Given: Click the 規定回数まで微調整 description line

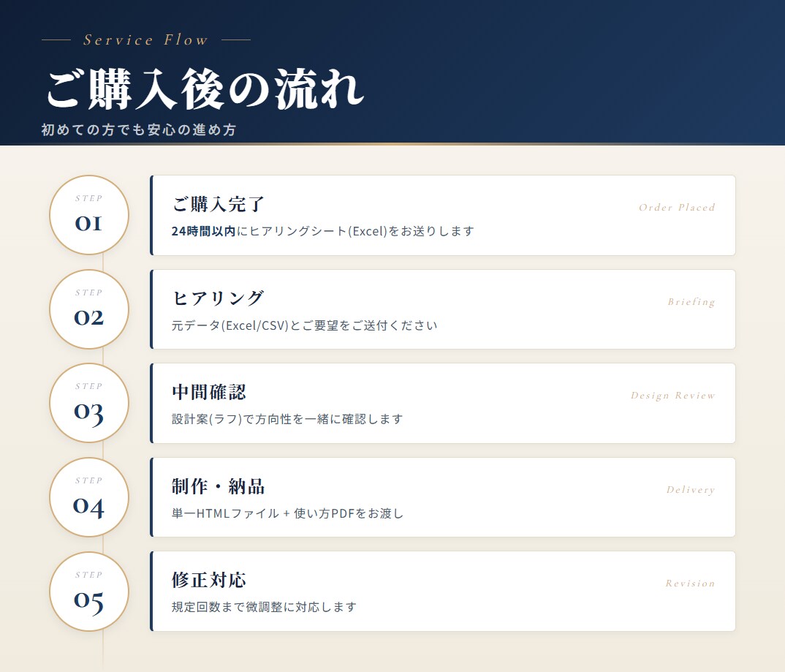Looking at the screenshot, I should point(264,607).
